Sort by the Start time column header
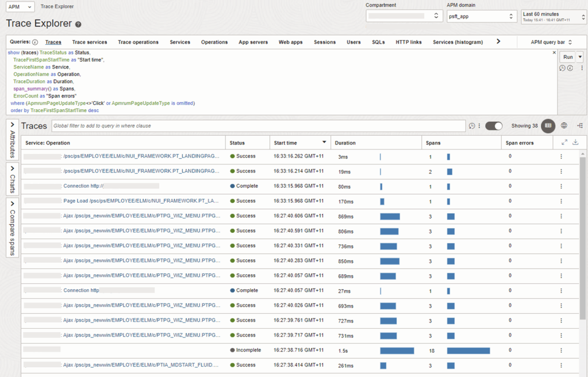This screenshot has height=377, width=588. coord(285,143)
